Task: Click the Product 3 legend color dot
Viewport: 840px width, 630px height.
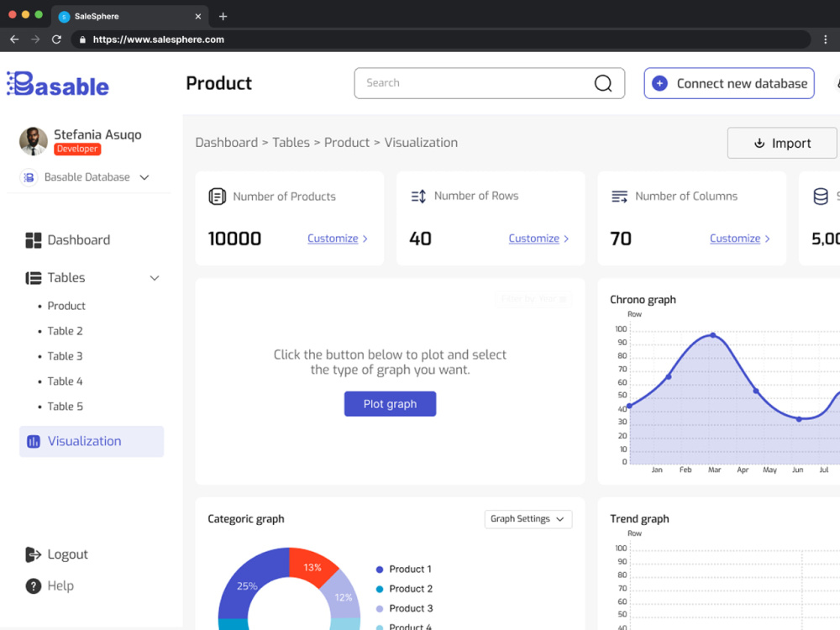Action: pyautogui.click(x=380, y=609)
